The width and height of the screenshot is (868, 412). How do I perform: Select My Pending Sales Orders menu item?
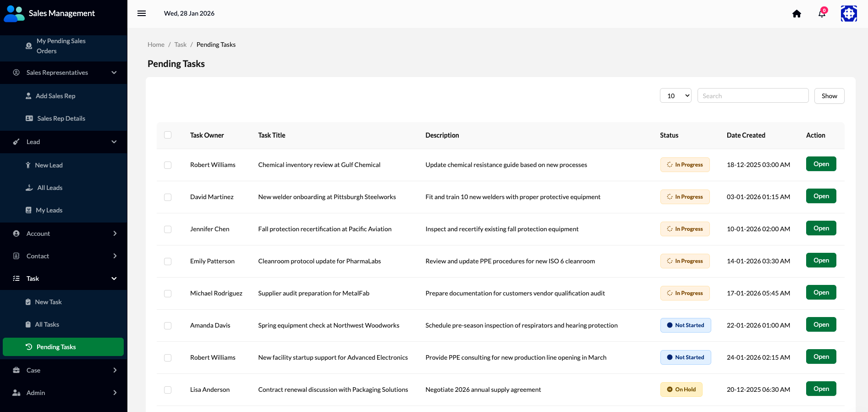[61, 46]
